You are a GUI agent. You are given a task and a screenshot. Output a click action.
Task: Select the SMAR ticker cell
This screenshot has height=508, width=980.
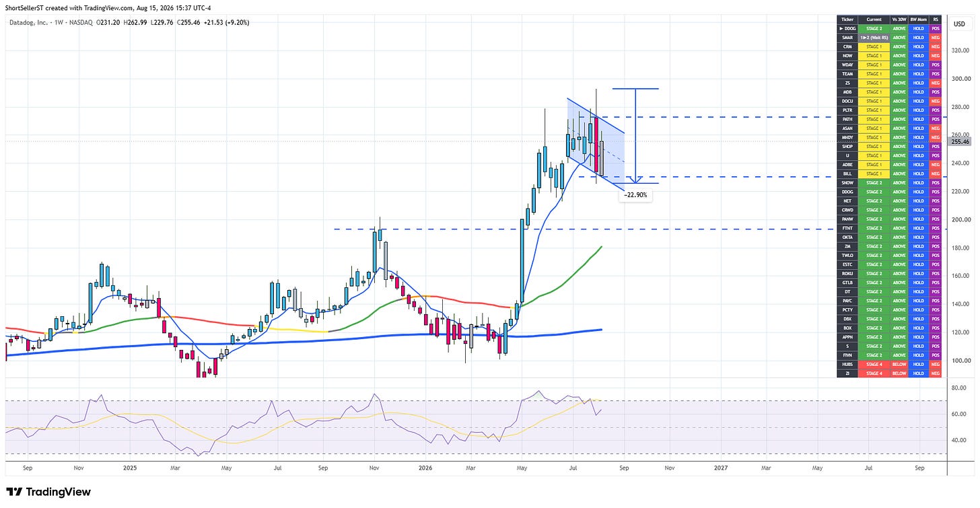(847, 38)
